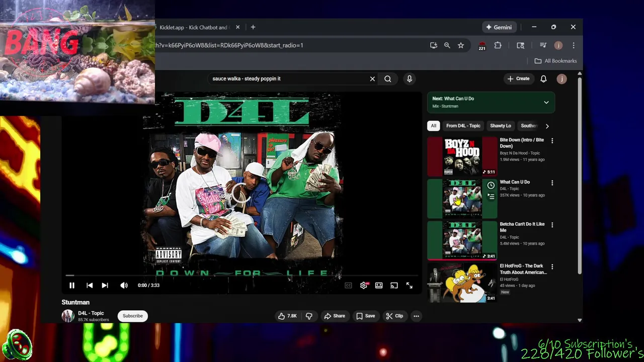
Task: Open Chrome profile avatar
Action: [x=558, y=45]
